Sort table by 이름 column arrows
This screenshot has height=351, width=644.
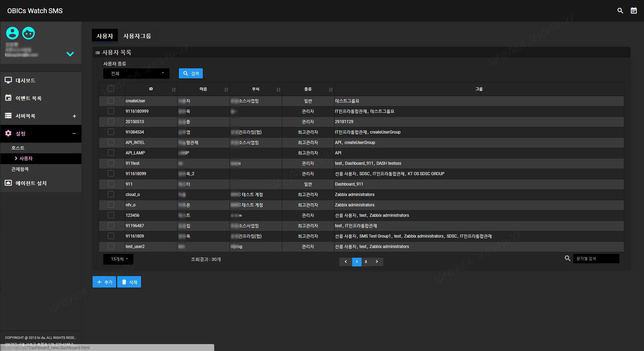coord(226,89)
